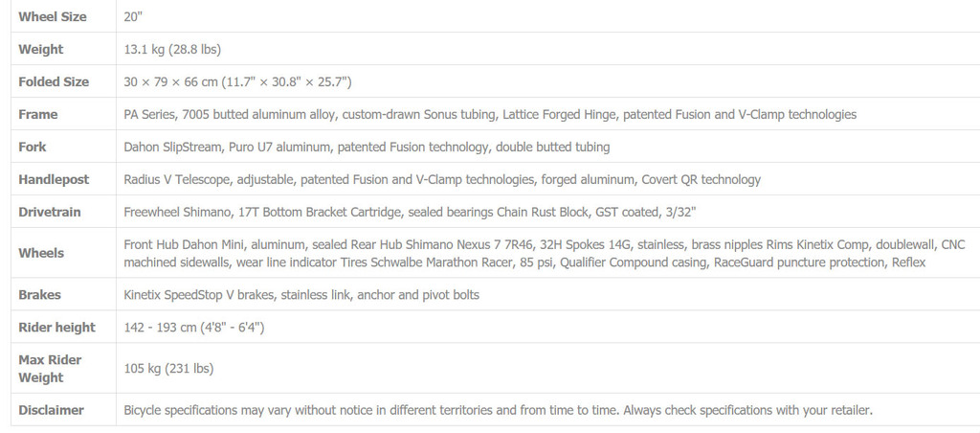Click the Frame row heading
The image size is (980, 433).
click(38, 115)
